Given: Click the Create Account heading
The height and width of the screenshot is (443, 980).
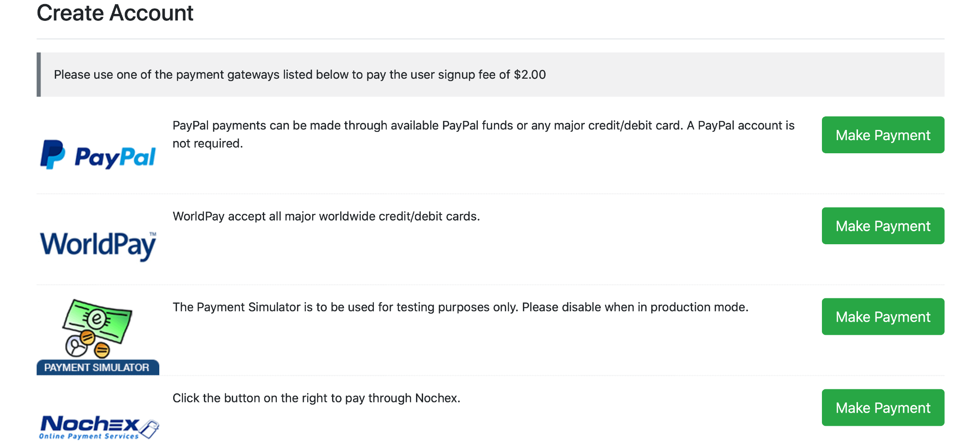Looking at the screenshot, I should coord(115,13).
